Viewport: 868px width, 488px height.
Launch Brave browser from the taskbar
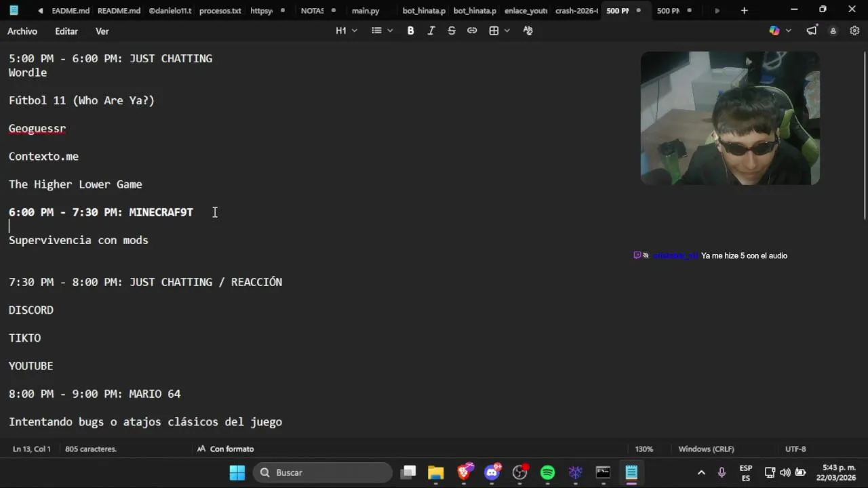point(465,472)
